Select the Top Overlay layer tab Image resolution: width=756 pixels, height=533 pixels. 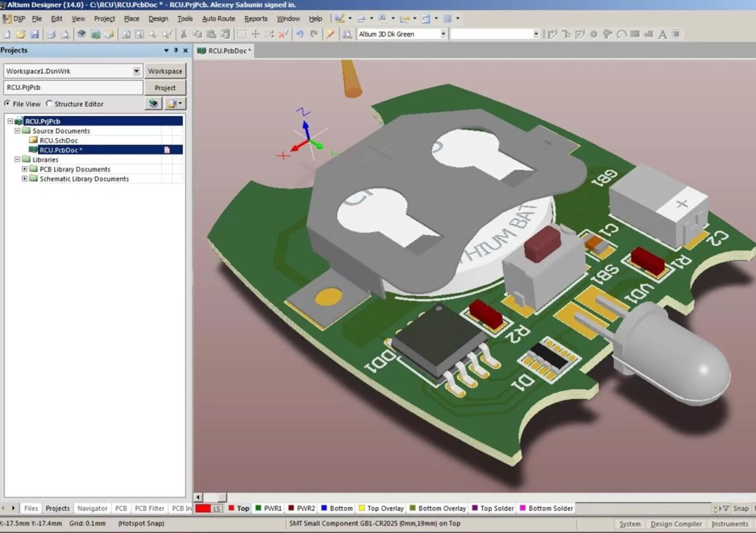[381, 508]
